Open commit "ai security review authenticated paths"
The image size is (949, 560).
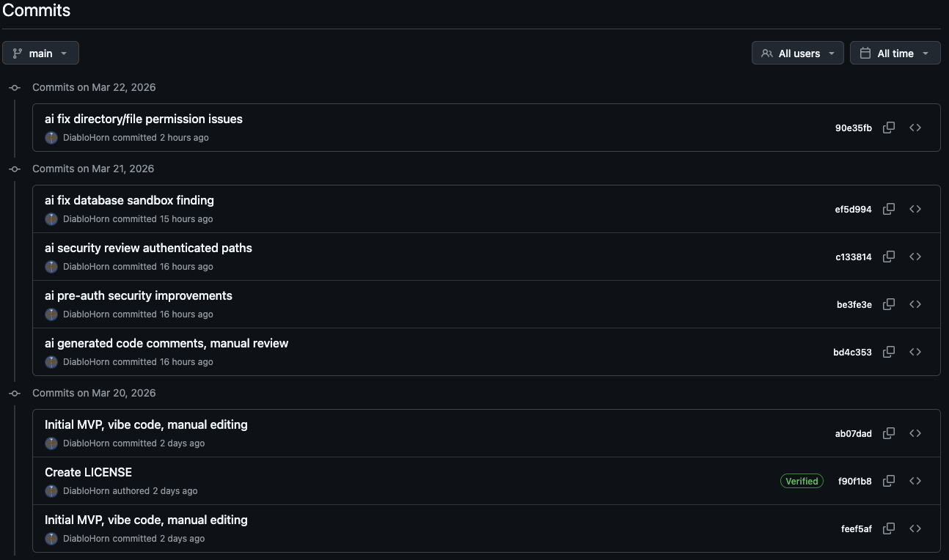pos(148,248)
